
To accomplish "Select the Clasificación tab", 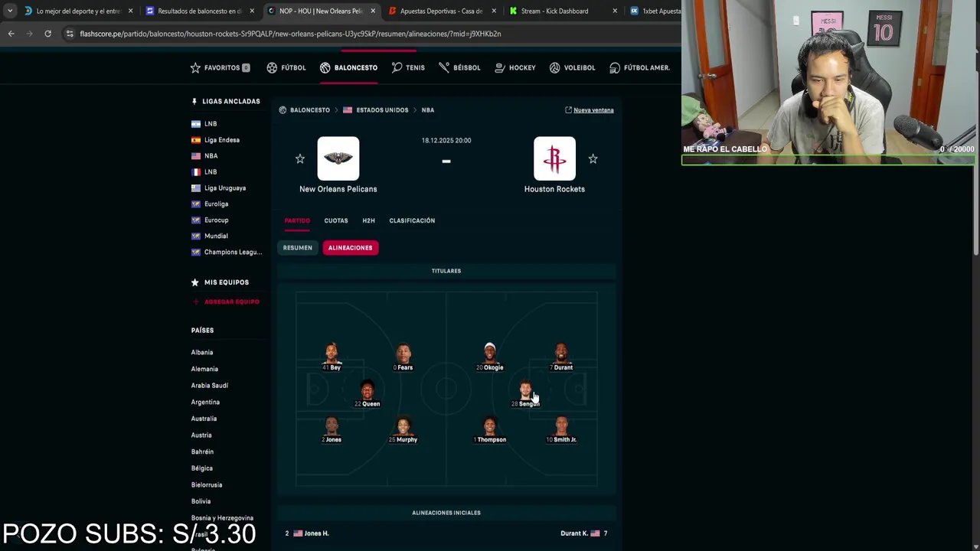I will point(412,220).
